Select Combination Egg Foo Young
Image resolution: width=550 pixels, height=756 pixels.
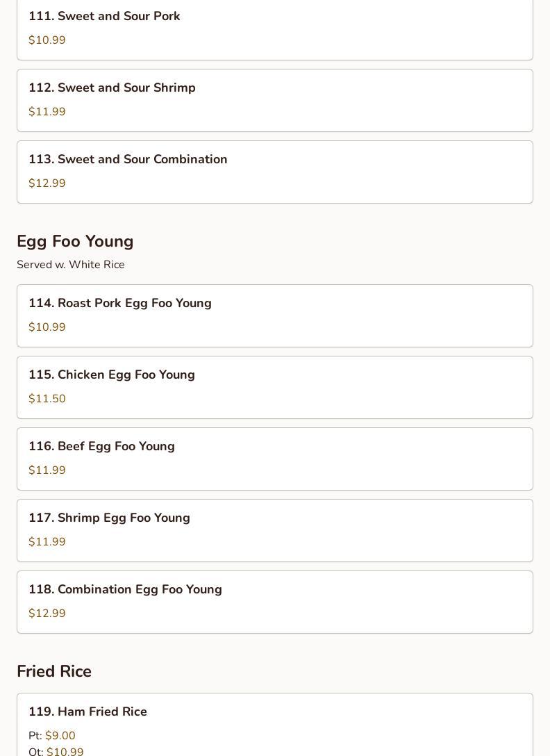click(125, 589)
